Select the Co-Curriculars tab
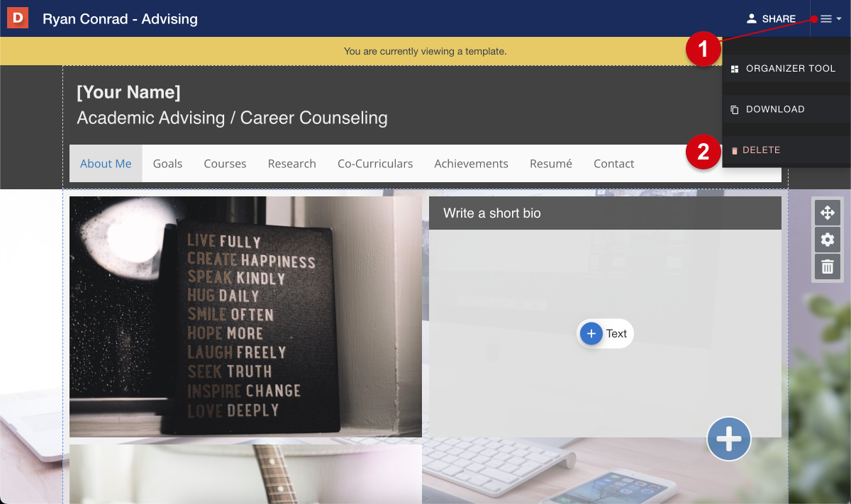This screenshot has height=504, width=851. [x=375, y=164]
